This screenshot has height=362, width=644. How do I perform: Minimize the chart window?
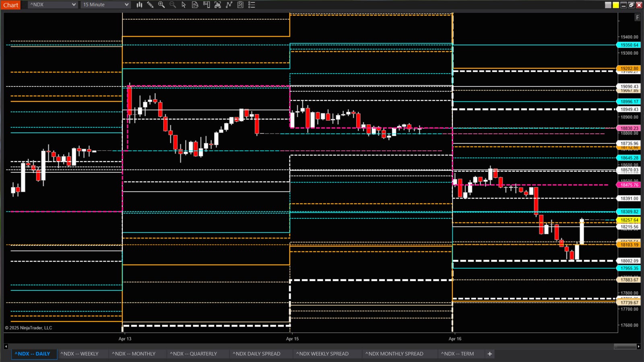tap(623, 5)
